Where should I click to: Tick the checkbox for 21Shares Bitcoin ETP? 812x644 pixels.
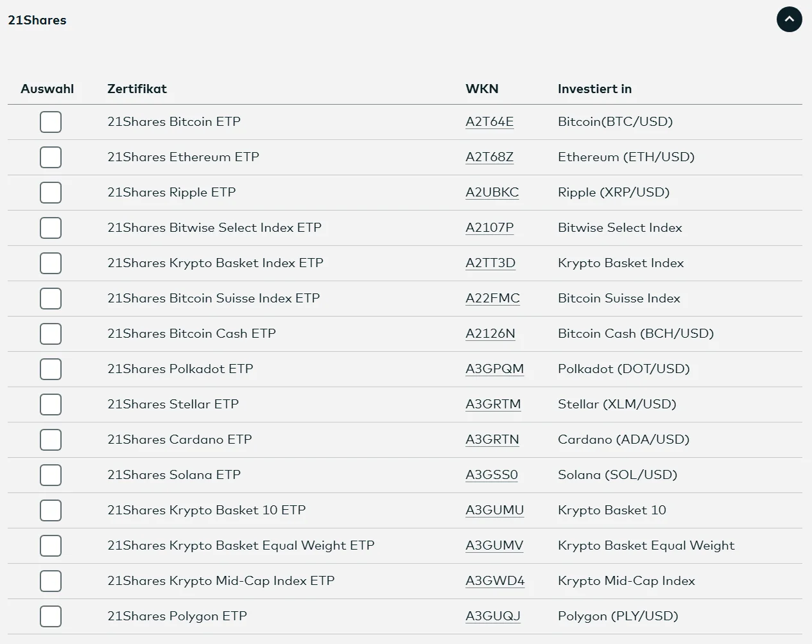click(x=51, y=122)
